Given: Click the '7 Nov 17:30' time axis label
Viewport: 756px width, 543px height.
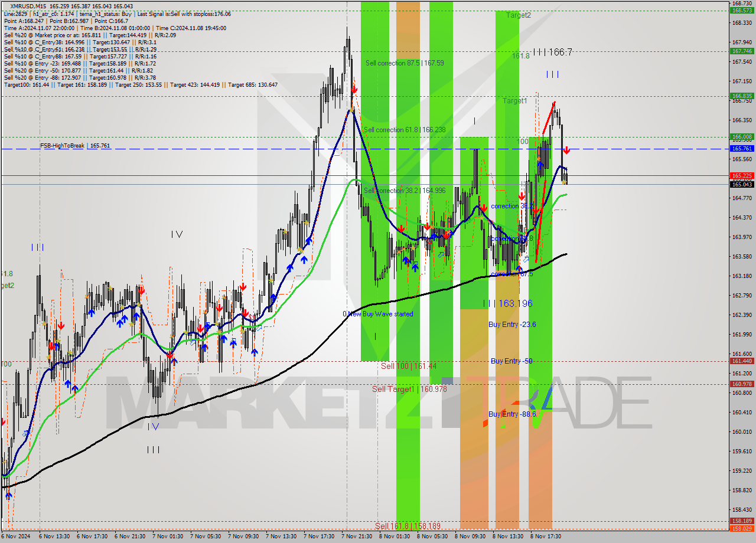Looking at the screenshot, I should pyautogui.click(x=320, y=537).
